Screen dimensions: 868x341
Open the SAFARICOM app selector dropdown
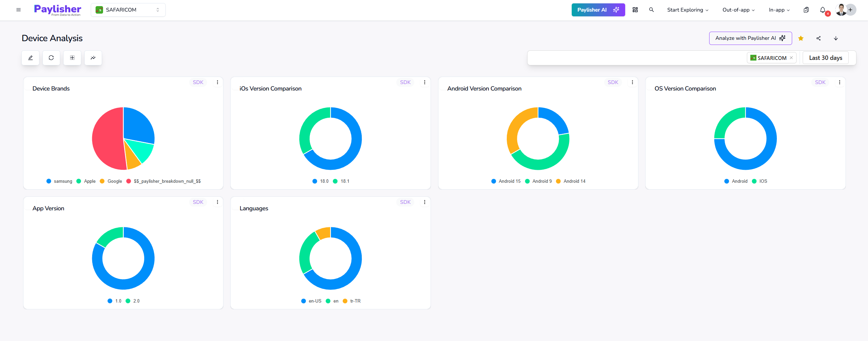click(128, 10)
